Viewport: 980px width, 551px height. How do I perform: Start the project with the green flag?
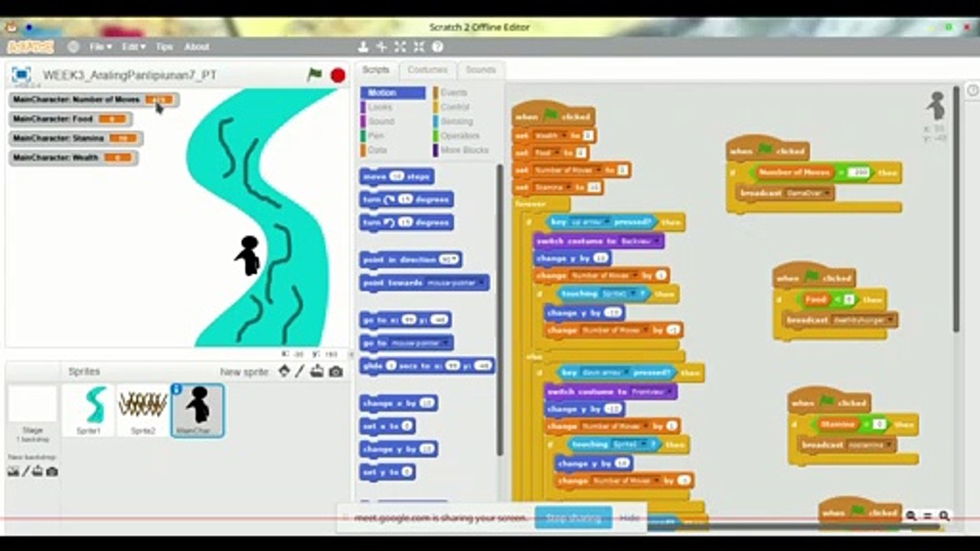tap(315, 75)
